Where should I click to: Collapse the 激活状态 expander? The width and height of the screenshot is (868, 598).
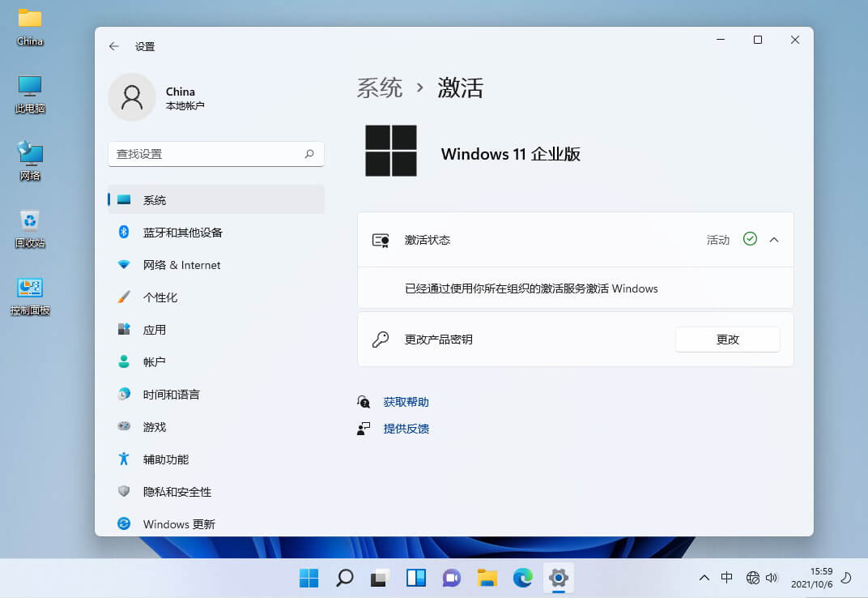point(774,239)
